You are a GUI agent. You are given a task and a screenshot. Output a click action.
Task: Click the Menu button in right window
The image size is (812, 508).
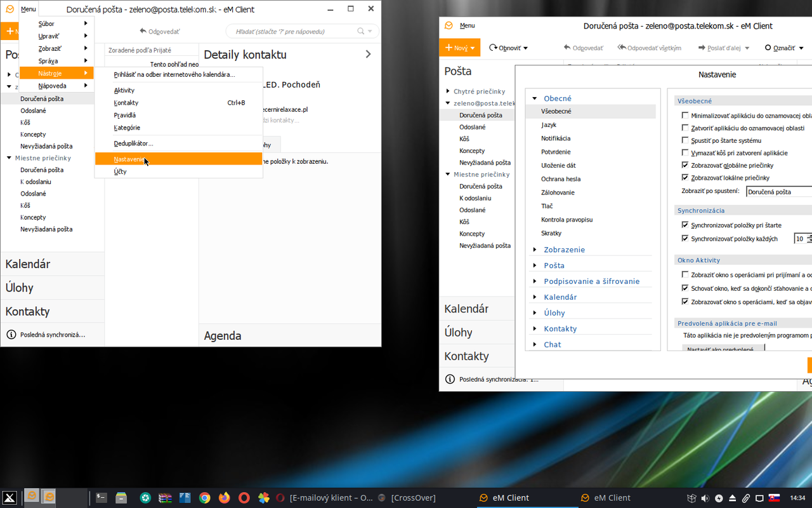click(467, 25)
